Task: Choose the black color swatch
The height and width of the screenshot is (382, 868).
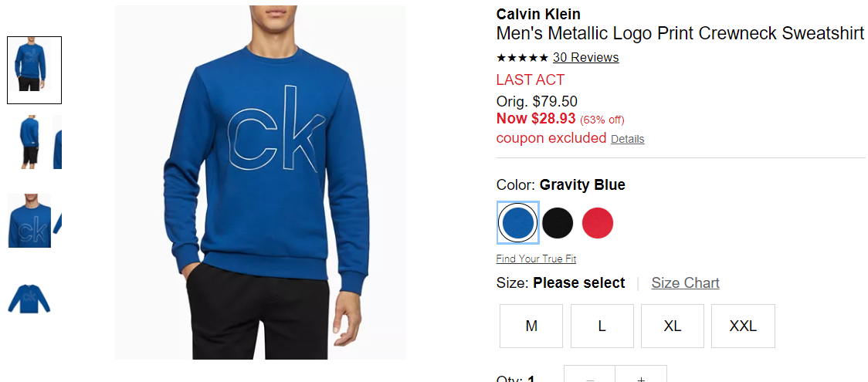Action: pos(558,223)
